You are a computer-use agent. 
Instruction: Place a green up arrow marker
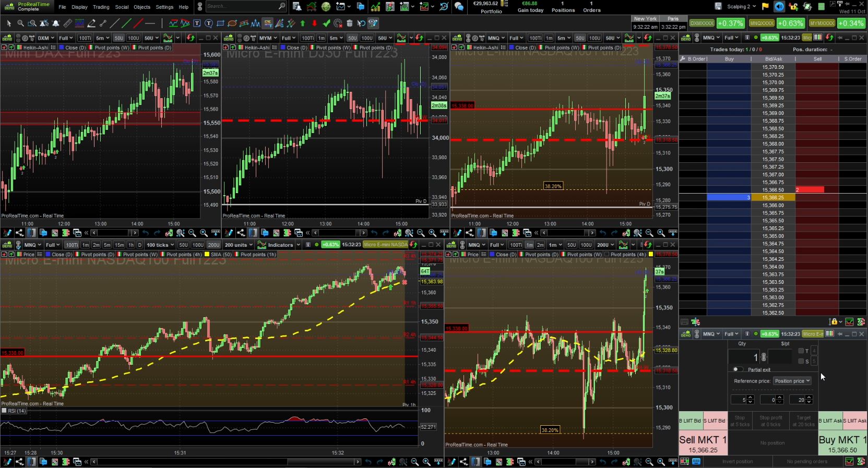coord(303,23)
